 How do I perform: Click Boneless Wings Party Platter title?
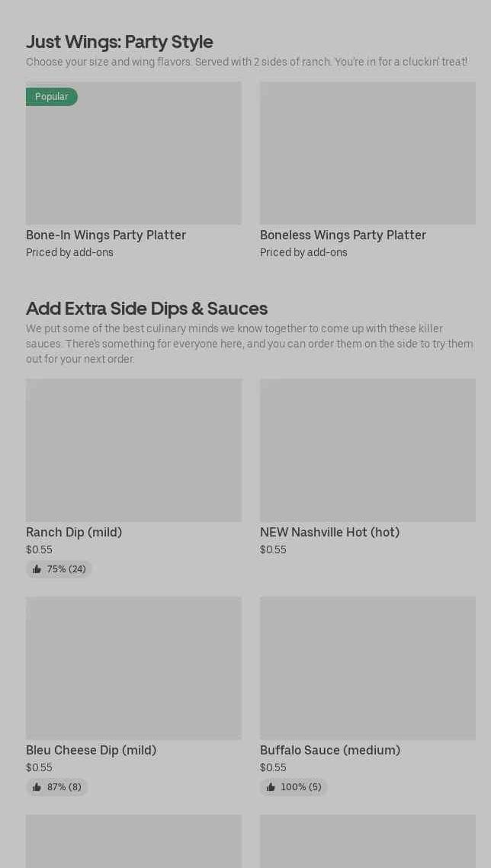click(343, 235)
